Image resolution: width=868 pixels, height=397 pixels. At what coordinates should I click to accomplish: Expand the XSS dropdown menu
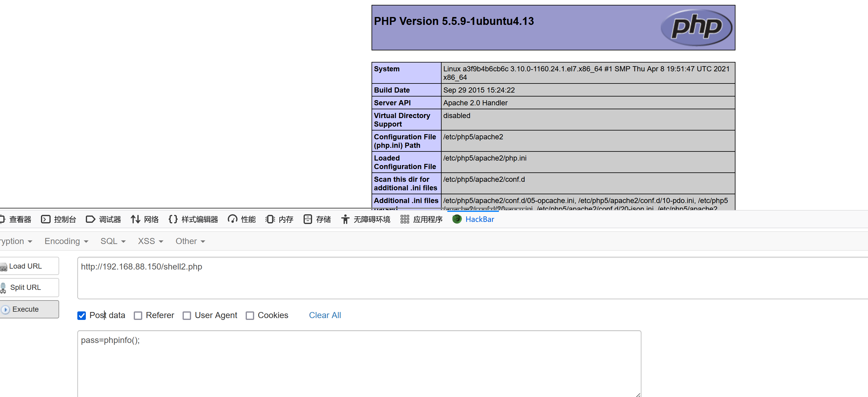[150, 241]
